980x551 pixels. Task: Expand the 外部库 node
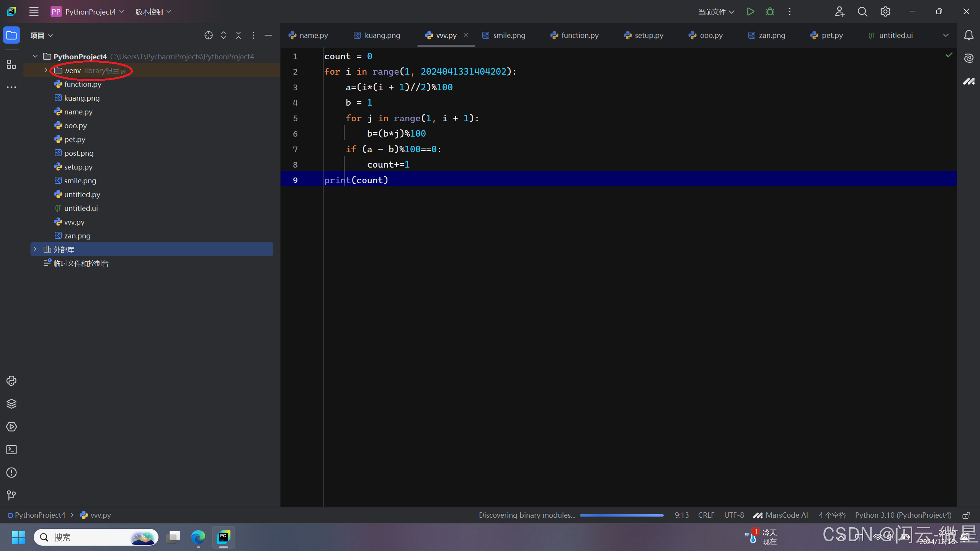[35, 249]
